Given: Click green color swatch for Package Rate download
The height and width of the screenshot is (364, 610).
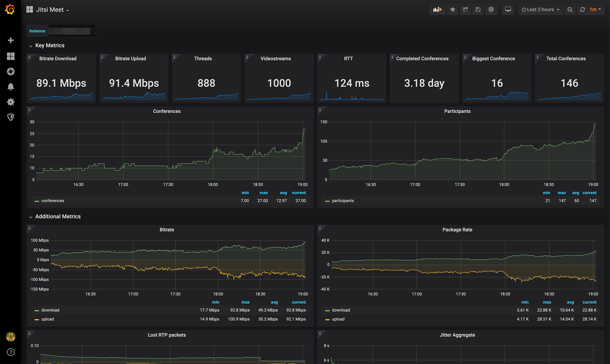Looking at the screenshot, I should 327,310.
